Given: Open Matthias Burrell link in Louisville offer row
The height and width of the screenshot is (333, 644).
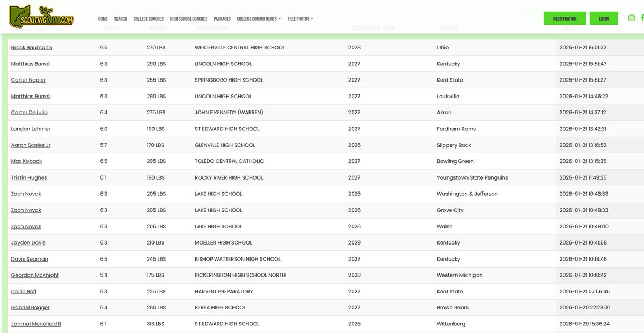Looking at the screenshot, I should 31,97.
